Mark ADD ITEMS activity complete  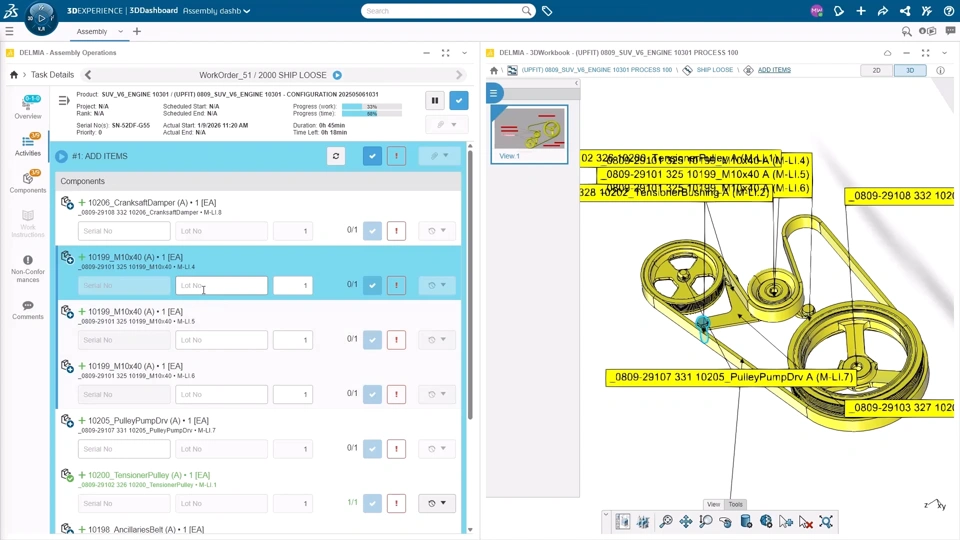tap(372, 156)
